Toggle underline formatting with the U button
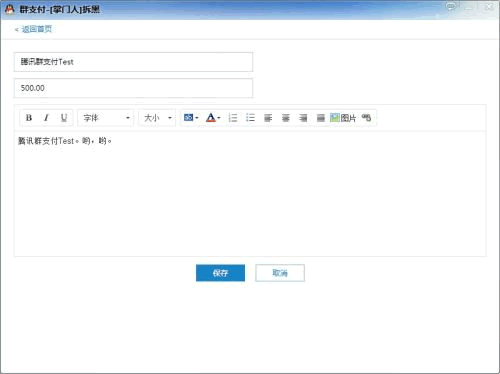Image resolution: width=500 pixels, height=374 pixels. (x=64, y=118)
